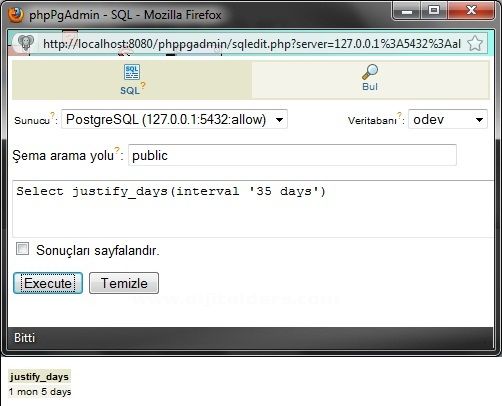The image size is (502, 406).
Task: Switch to the Bul search tab
Action: [370, 79]
